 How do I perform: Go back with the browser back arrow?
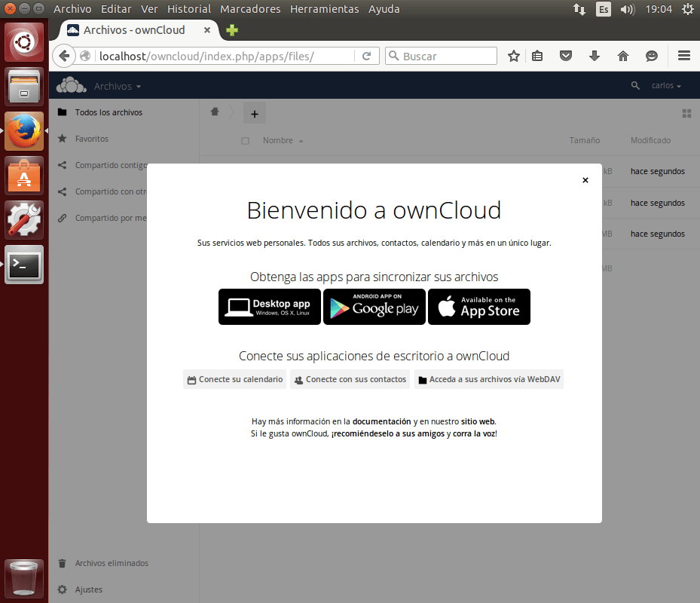(64, 56)
